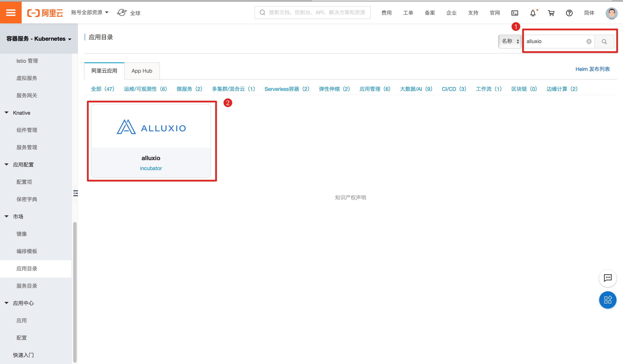The width and height of the screenshot is (623, 364).
Task: Open the notifications bell
Action: click(x=533, y=13)
